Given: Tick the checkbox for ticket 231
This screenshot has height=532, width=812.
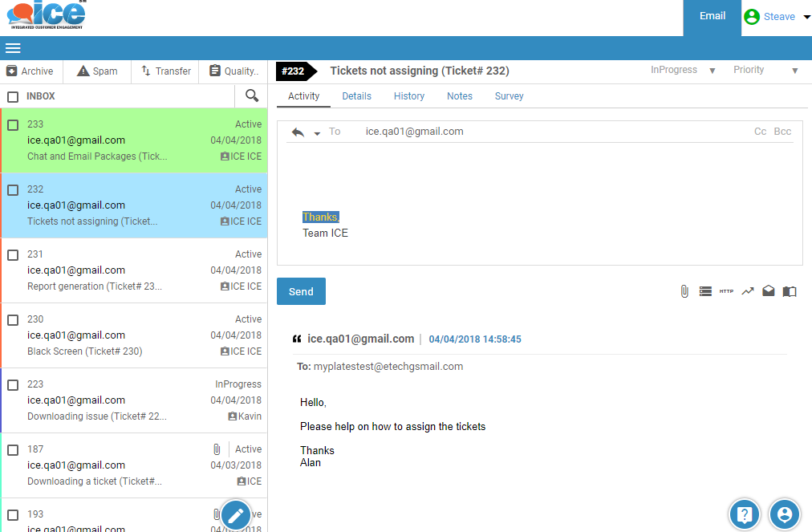Looking at the screenshot, I should (13, 255).
